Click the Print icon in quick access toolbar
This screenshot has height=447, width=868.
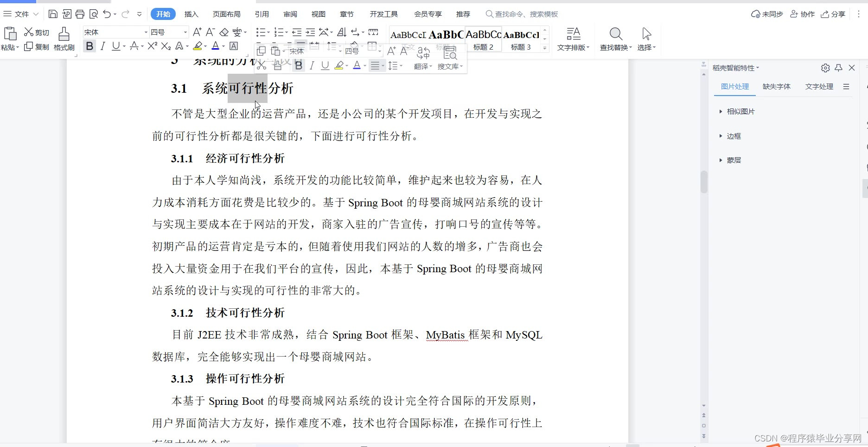(80, 14)
